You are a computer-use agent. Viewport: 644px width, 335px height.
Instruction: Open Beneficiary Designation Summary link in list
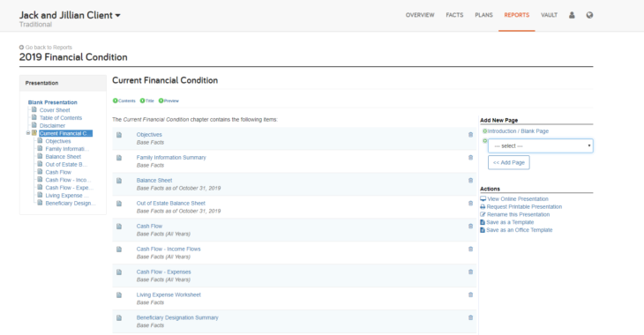(x=177, y=317)
